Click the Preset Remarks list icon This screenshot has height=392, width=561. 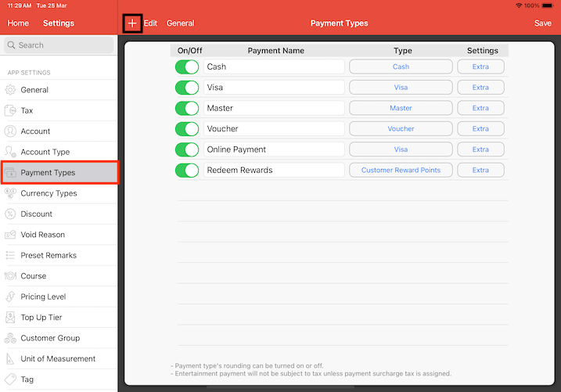pos(10,255)
